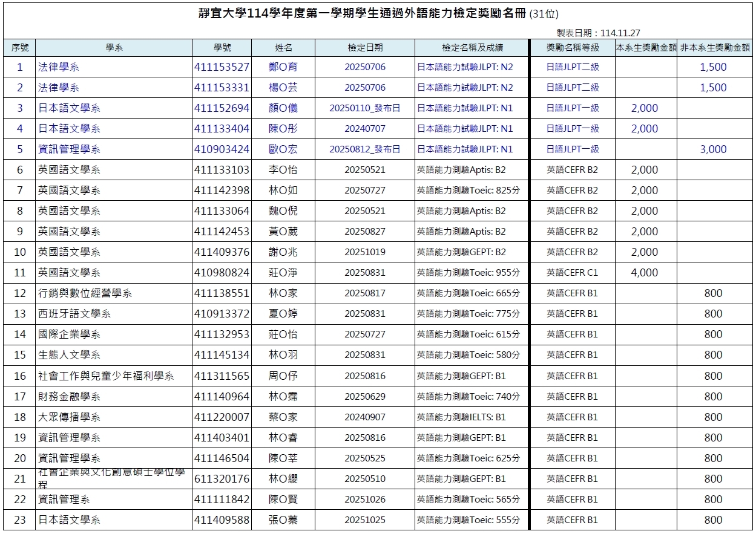The image size is (756, 534).
Task: Click the 英語CEFR C1 reward level cell
Action: point(572,273)
